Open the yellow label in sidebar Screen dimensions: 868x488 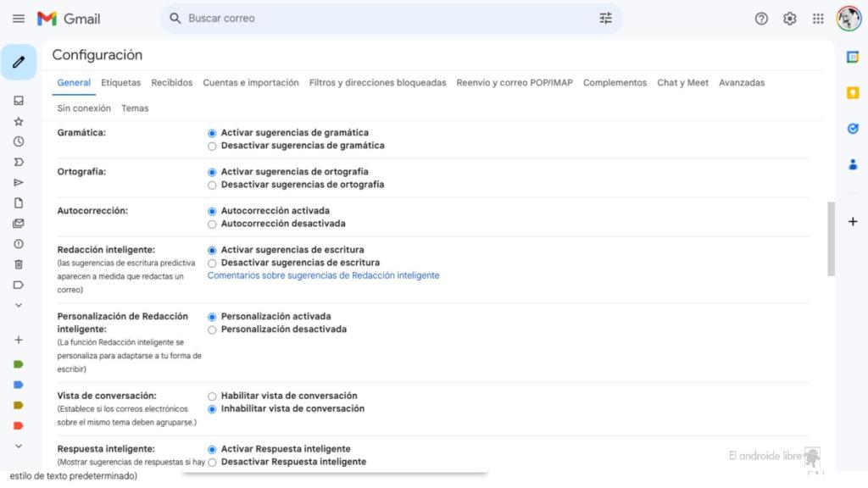coord(19,405)
